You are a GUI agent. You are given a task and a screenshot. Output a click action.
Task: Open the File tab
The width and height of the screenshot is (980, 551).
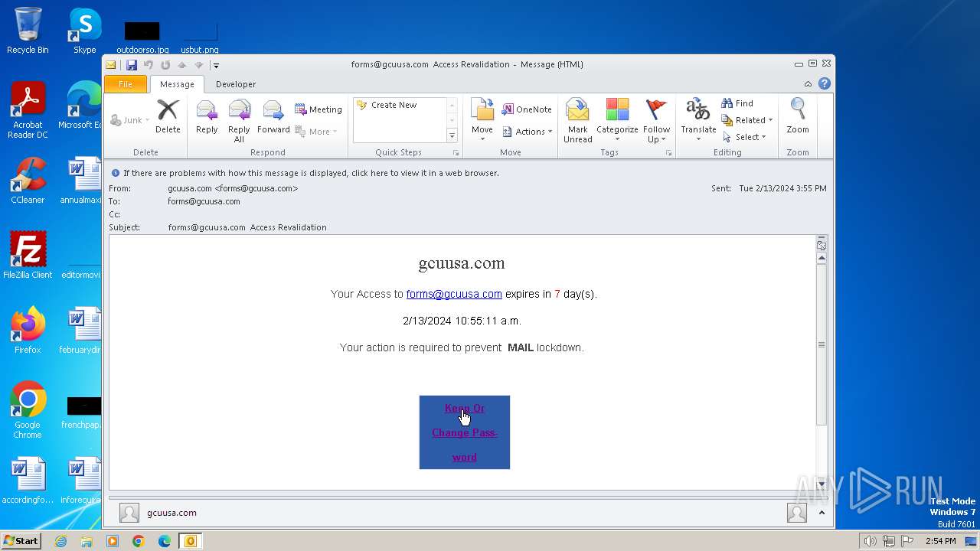pyautogui.click(x=126, y=84)
